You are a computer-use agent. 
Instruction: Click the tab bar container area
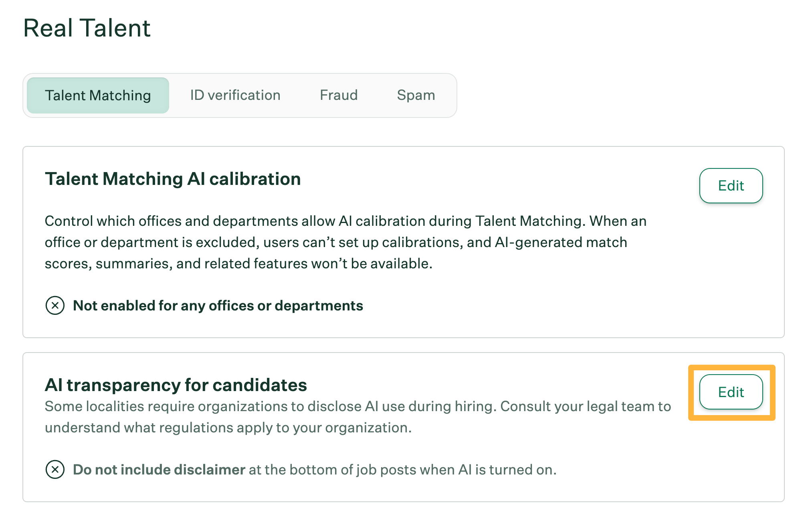point(240,95)
